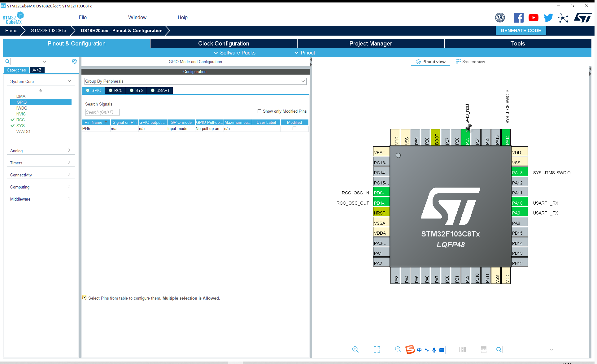Open the Twitter bird icon
This screenshot has width=597, height=364.
pyautogui.click(x=548, y=18)
